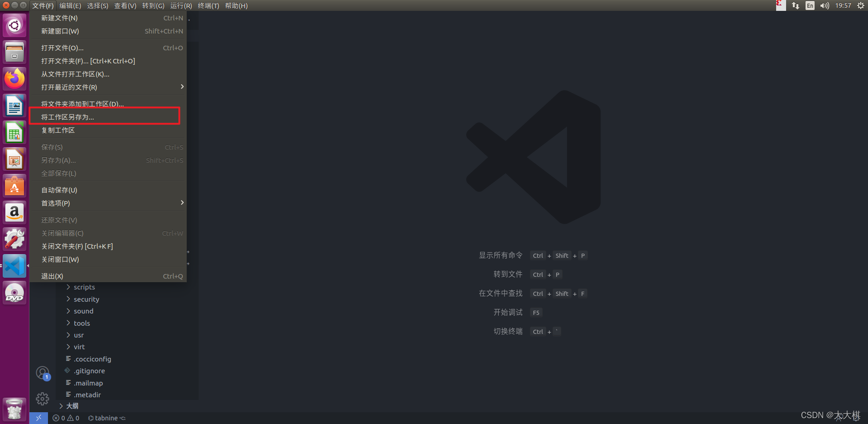
Task: Expand the 大纲 outline section
Action: (72, 406)
